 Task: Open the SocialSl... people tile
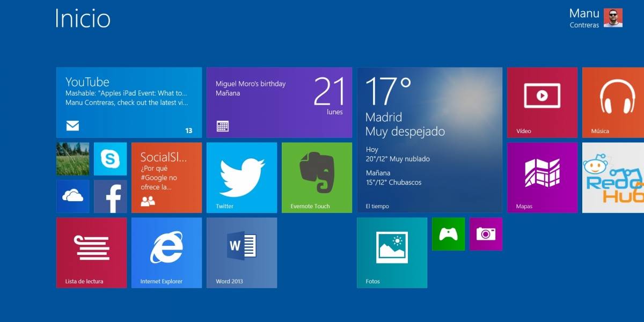coord(166,178)
